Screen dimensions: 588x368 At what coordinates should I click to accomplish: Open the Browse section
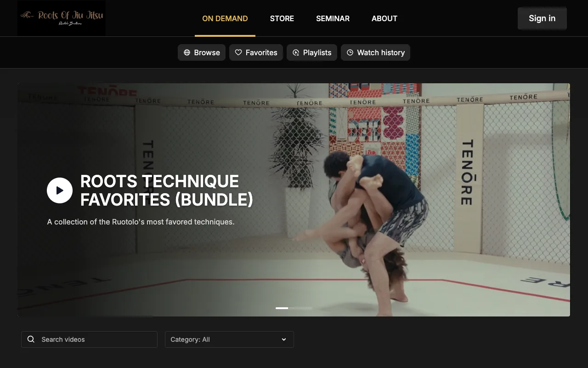coord(202,52)
